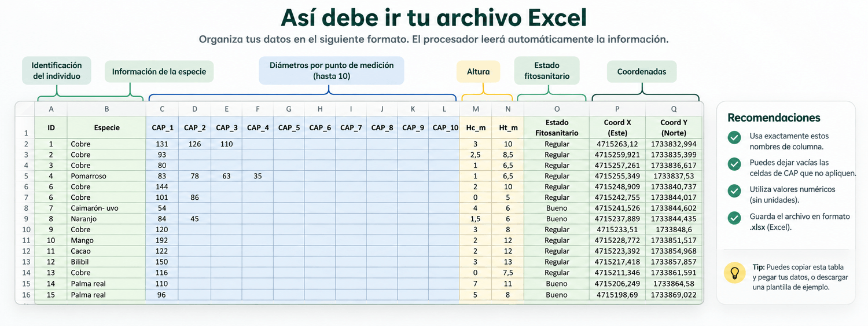
Task: Select the 'Cacao' species cell
Action: (106, 251)
